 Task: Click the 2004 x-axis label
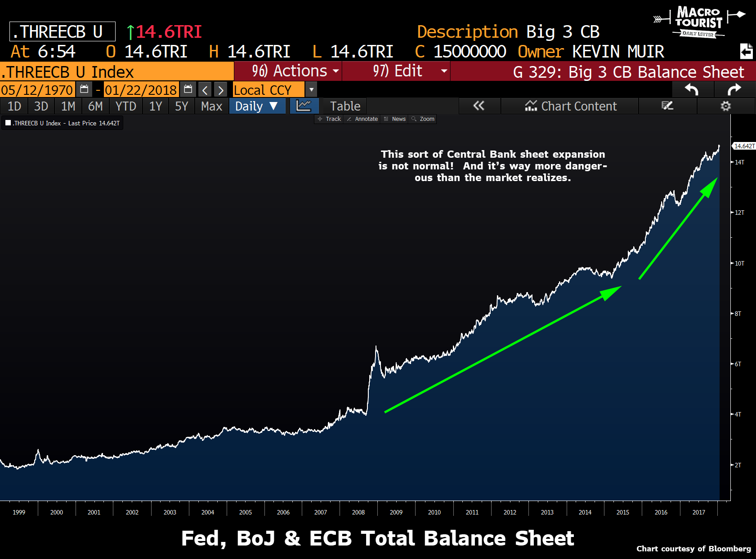[208, 512]
